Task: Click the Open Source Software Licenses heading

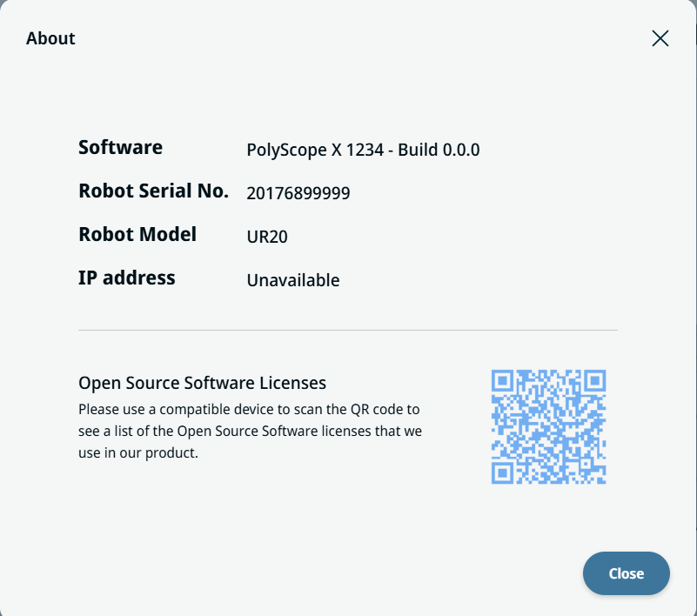Action: (202, 383)
